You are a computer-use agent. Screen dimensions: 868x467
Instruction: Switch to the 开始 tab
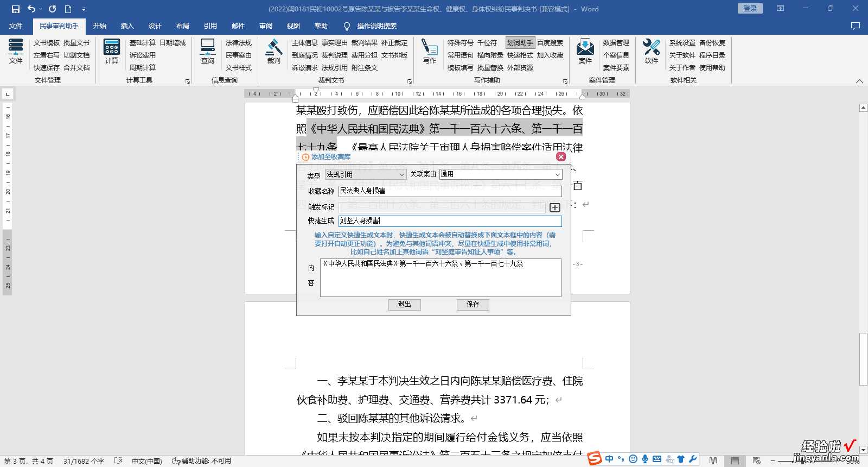tap(99, 26)
